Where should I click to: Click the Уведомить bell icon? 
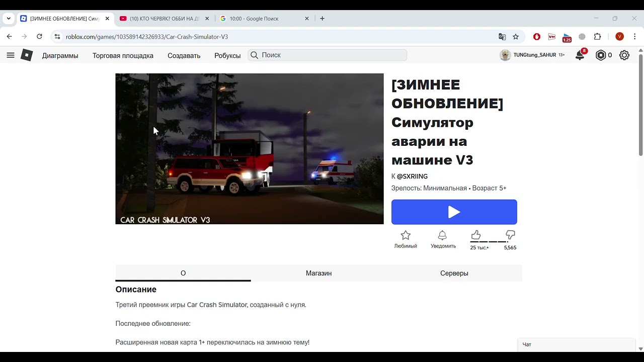pyautogui.click(x=442, y=235)
